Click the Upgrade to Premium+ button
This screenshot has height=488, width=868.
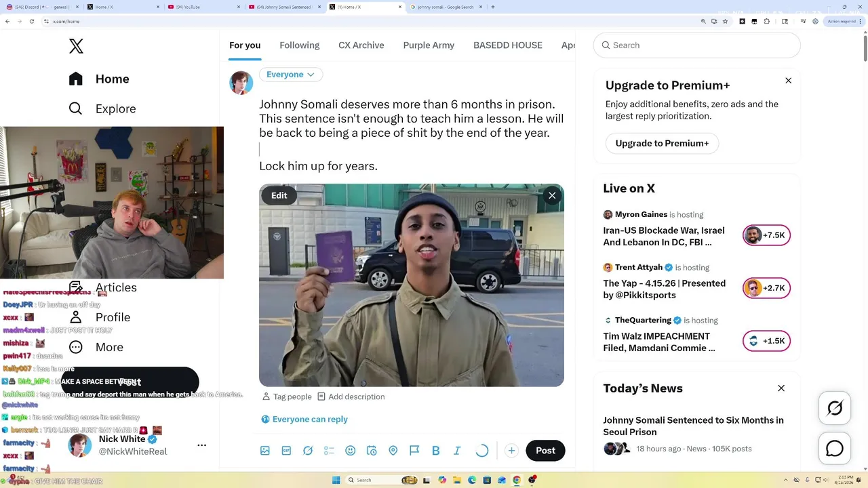click(662, 143)
